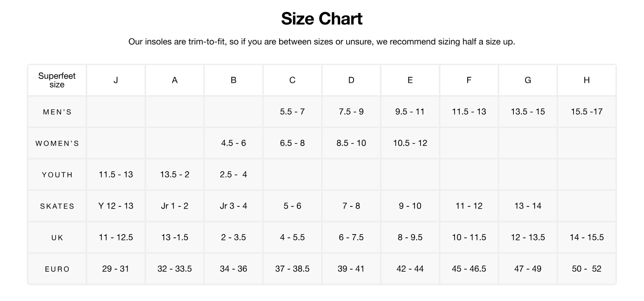The height and width of the screenshot is (301, 644).
Task: Select column header C
Action: pos(292,80)
